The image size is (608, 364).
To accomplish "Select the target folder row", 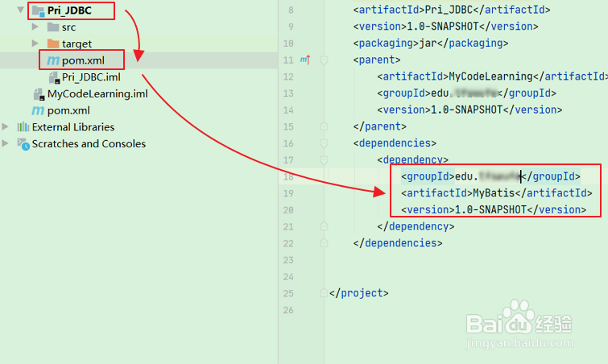I will tap(77, 43).
